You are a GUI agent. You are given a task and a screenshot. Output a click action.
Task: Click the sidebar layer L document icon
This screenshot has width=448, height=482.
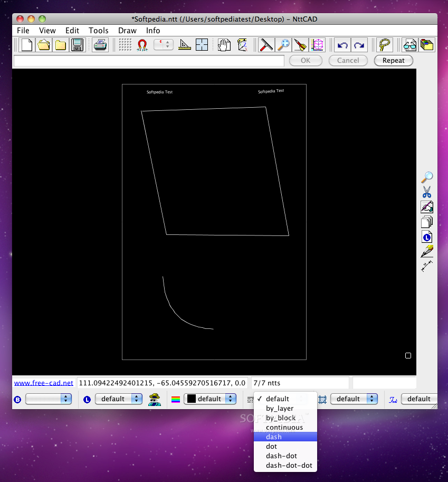point(427,237)
